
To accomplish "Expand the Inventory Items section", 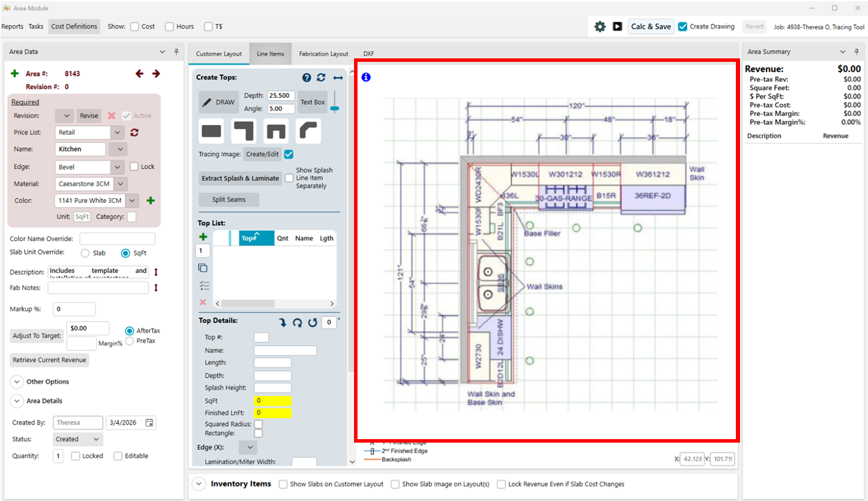I will click(x=198, y=484).
